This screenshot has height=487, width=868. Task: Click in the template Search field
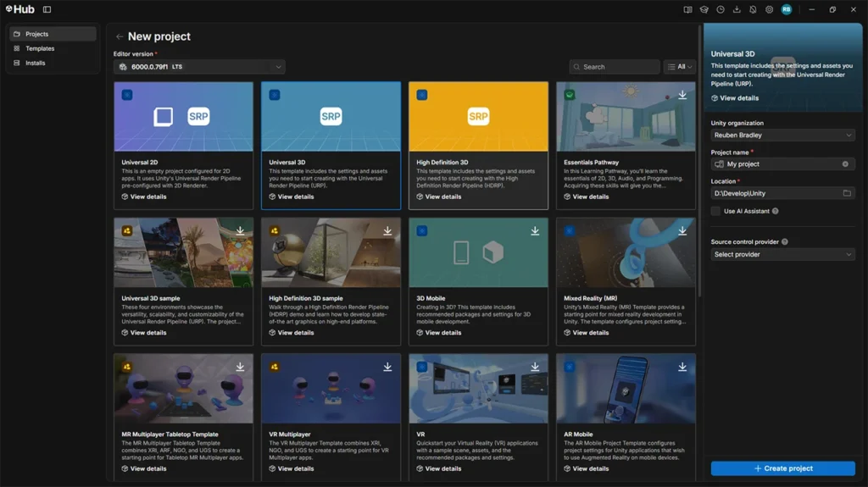[x=615, y=67]
